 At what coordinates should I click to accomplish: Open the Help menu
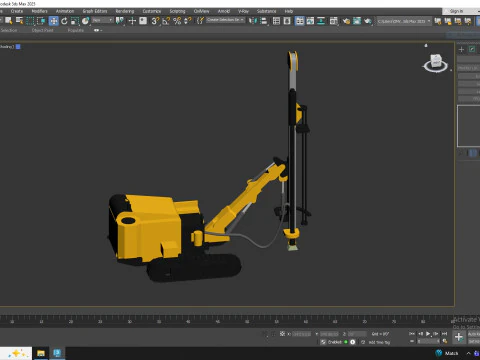point(289,11)
